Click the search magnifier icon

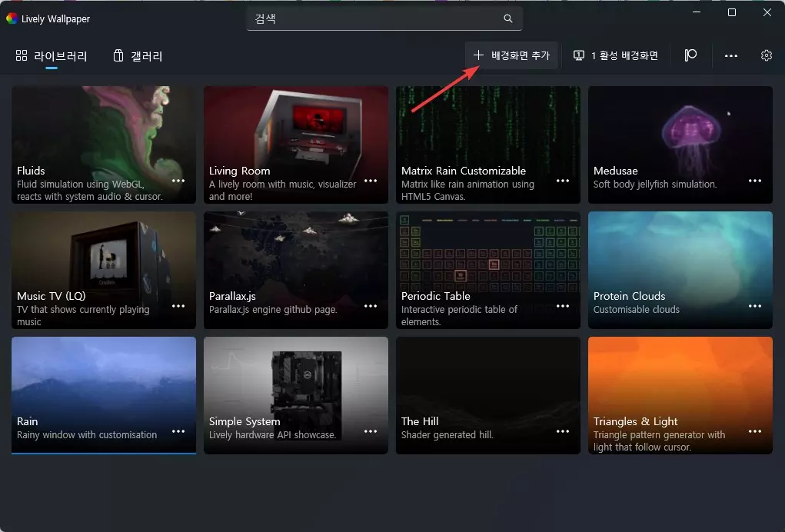click(x=507, y=18)
